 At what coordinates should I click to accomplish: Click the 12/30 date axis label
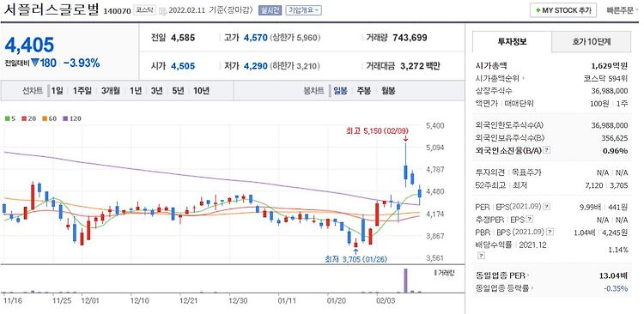[x=238, y=300]
